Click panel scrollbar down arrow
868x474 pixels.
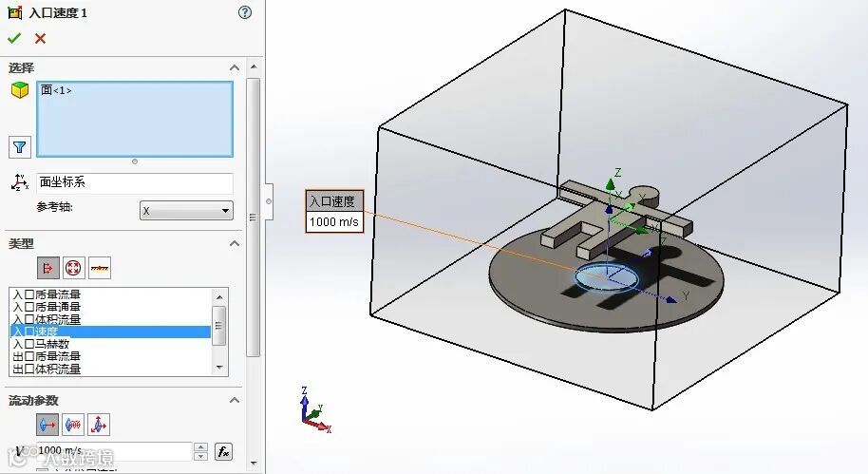254,463
